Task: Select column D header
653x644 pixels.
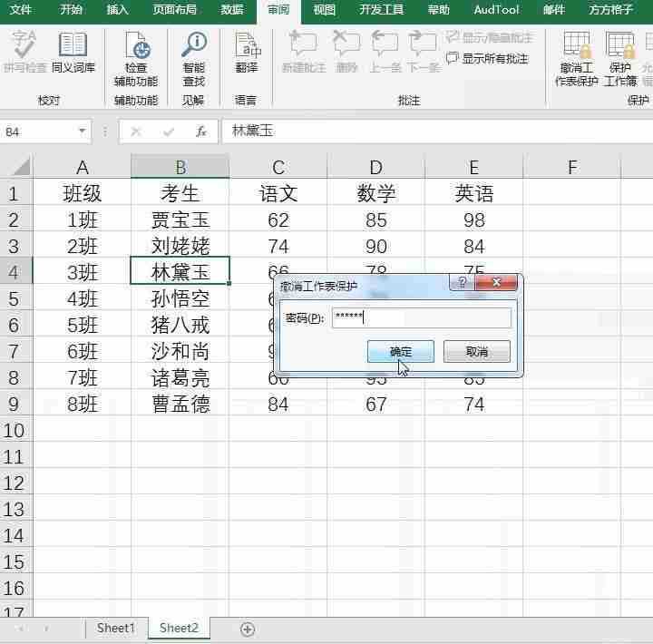Action: pyautogui.click(x=376, y=167)
